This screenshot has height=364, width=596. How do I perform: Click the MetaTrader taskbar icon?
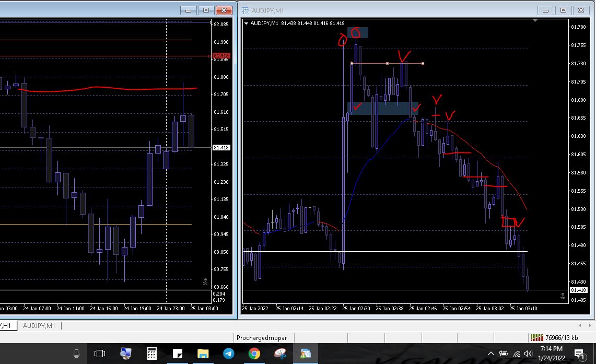306,354
